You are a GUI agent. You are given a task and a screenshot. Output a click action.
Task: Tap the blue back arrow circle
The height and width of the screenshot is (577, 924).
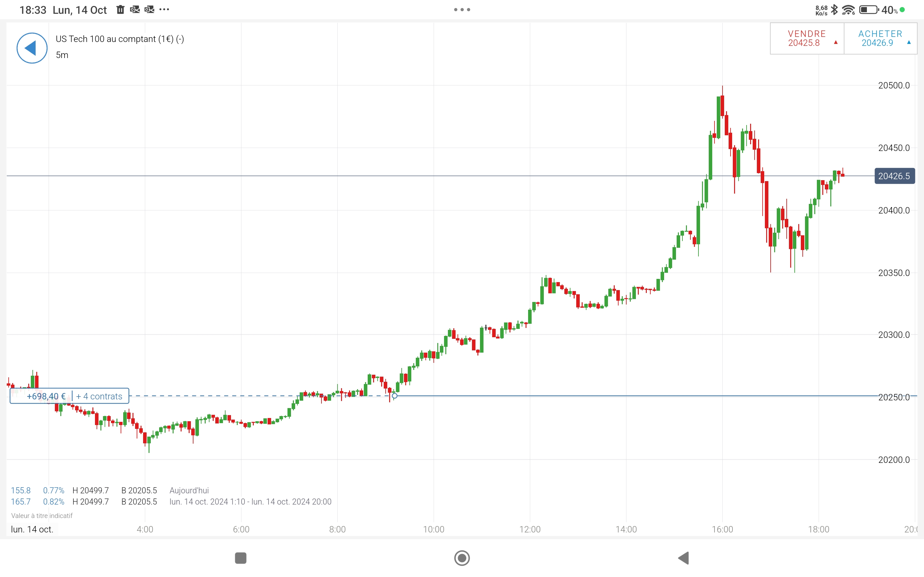(32, 48)
